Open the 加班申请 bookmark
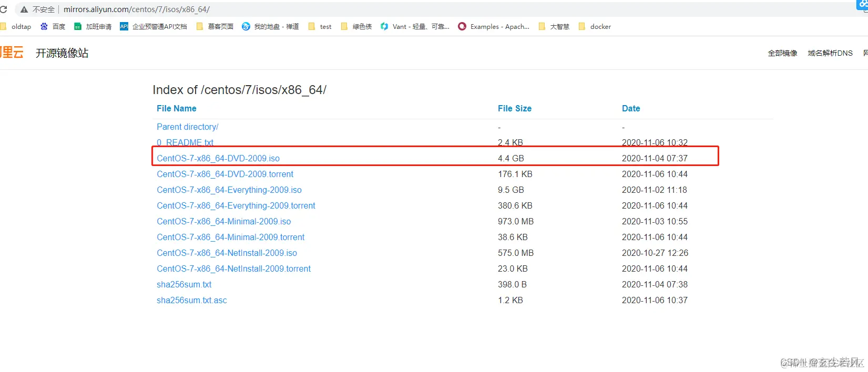 pyautogui.click(x=93, y=26)
